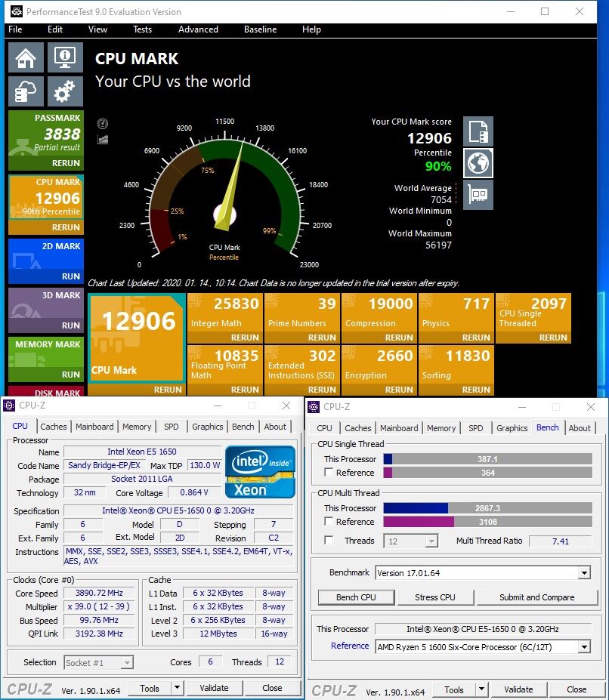Click the Stress CPU button
Viewport: 609px width, 700px height.
click(x=435, y=597)
